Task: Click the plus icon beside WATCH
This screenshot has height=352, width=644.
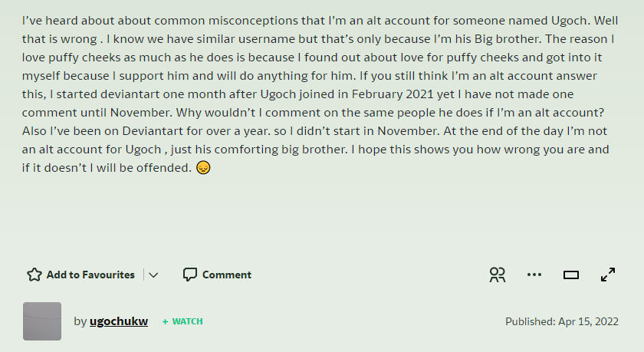Action: pyautogui.click(x=165, y=321)
